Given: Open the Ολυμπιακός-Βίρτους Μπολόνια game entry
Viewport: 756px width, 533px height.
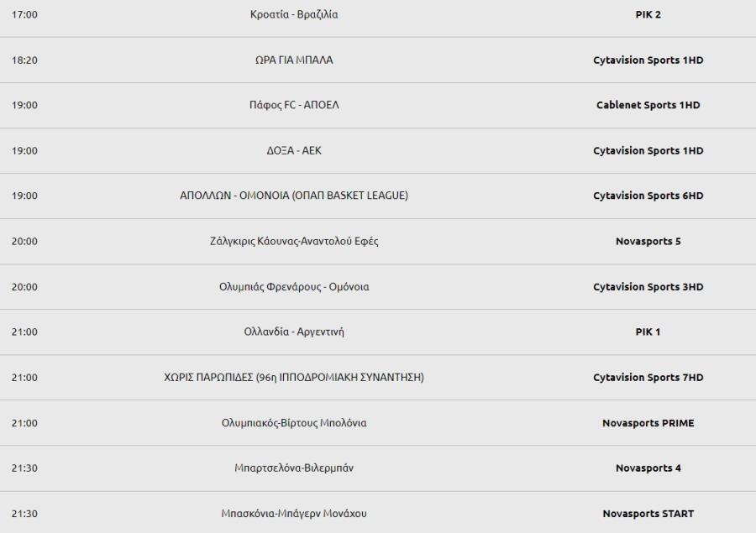Looking at the screenshot, I should click(294, 423).
